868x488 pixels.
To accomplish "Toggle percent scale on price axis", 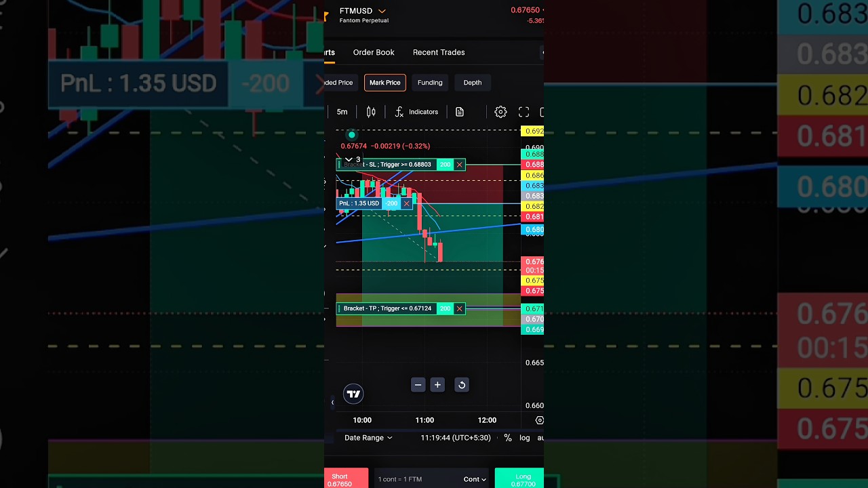I will [x=508, y=438].
